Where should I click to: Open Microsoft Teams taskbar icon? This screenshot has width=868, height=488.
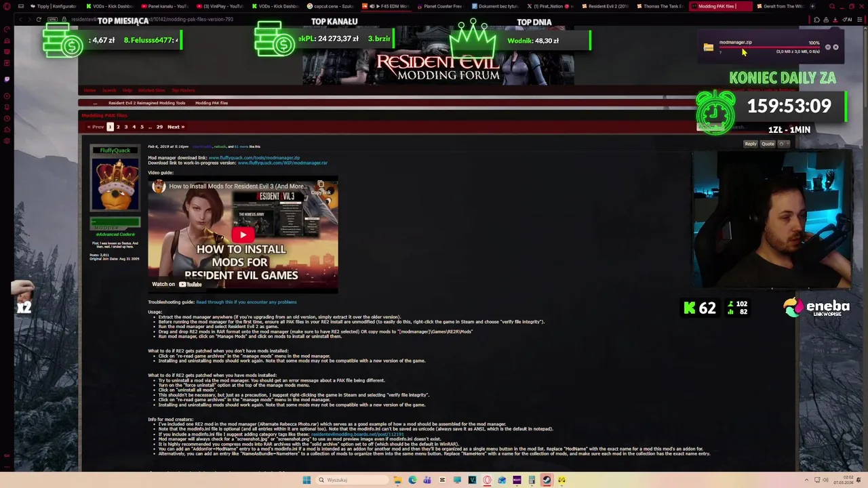pyautogui.click(x=427, y=480)
